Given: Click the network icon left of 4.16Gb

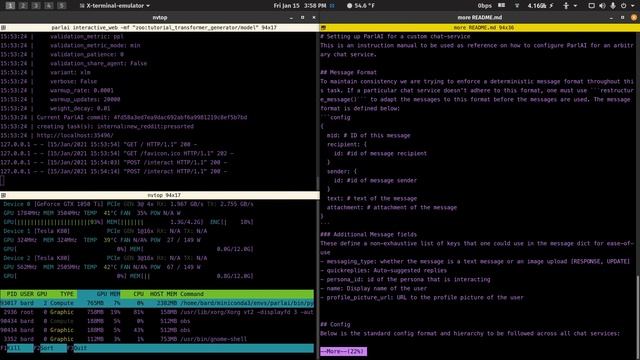Looking at the screenshot, I should click(517, 6).
